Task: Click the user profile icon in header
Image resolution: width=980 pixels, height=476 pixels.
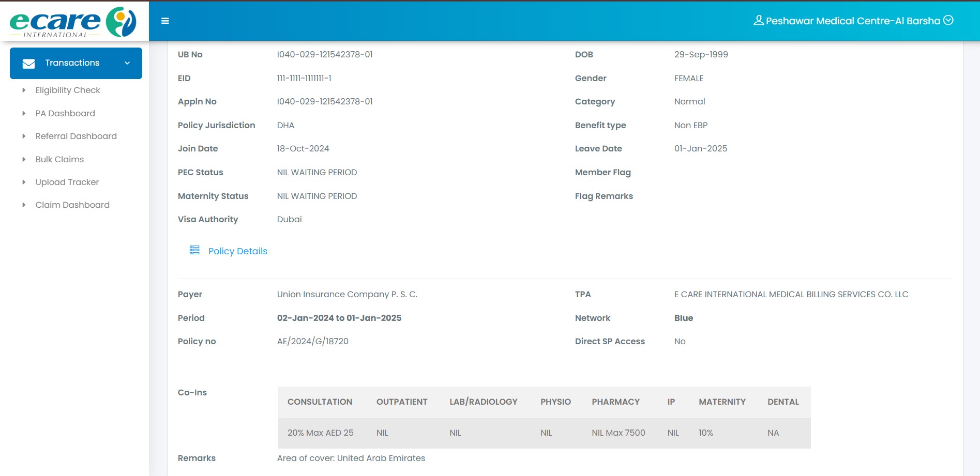Action: click(758, 21)
